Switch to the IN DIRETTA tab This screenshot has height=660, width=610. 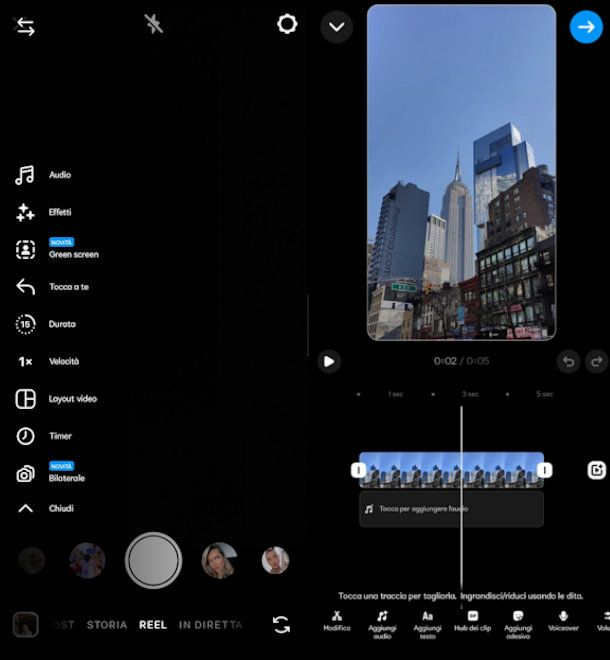pyautogui.click(x=210, y=625)
